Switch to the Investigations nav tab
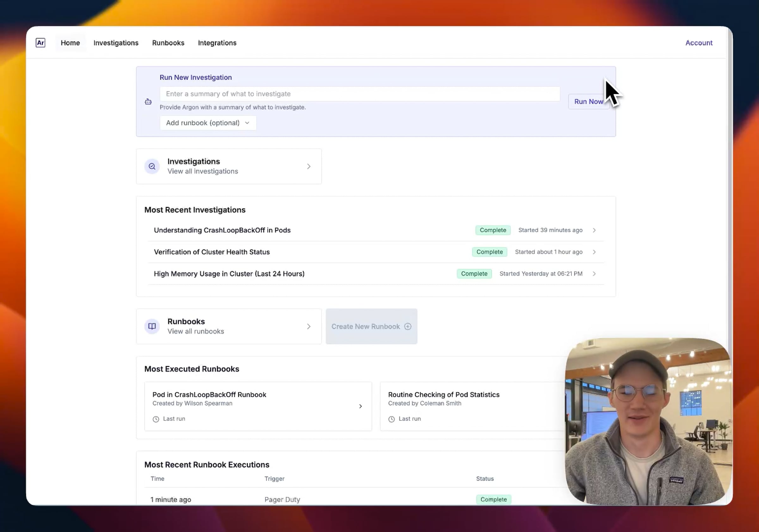The width and height of the screenshot is (759, 532). point(116,43)
